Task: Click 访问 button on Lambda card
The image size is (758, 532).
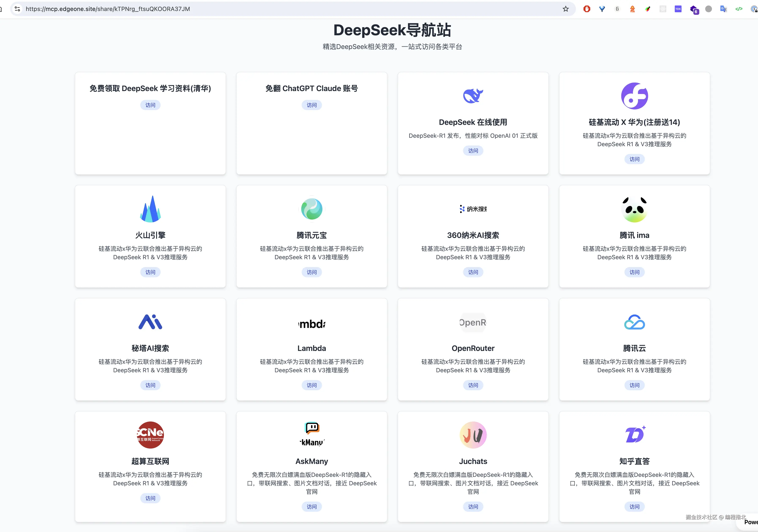Action: click(312, 385)
